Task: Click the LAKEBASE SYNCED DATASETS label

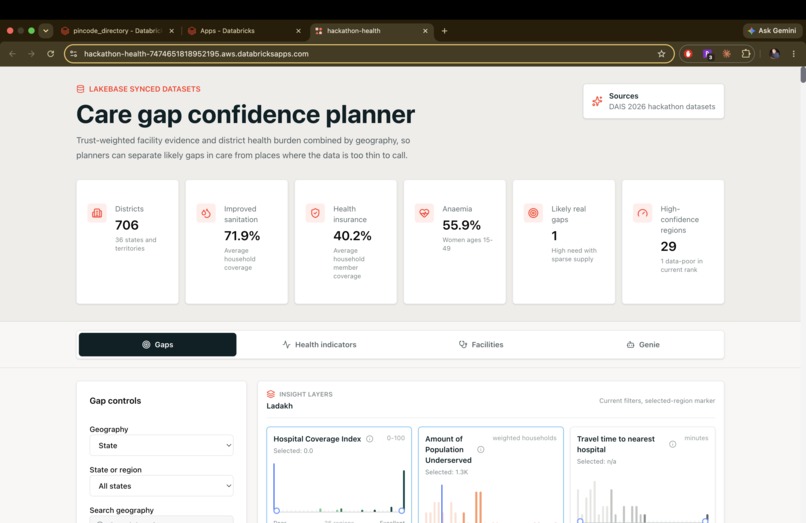Action: coord(144,89)
